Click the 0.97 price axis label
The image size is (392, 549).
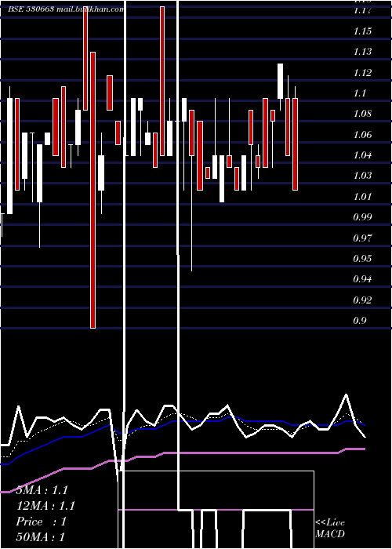tap(362, 238)
